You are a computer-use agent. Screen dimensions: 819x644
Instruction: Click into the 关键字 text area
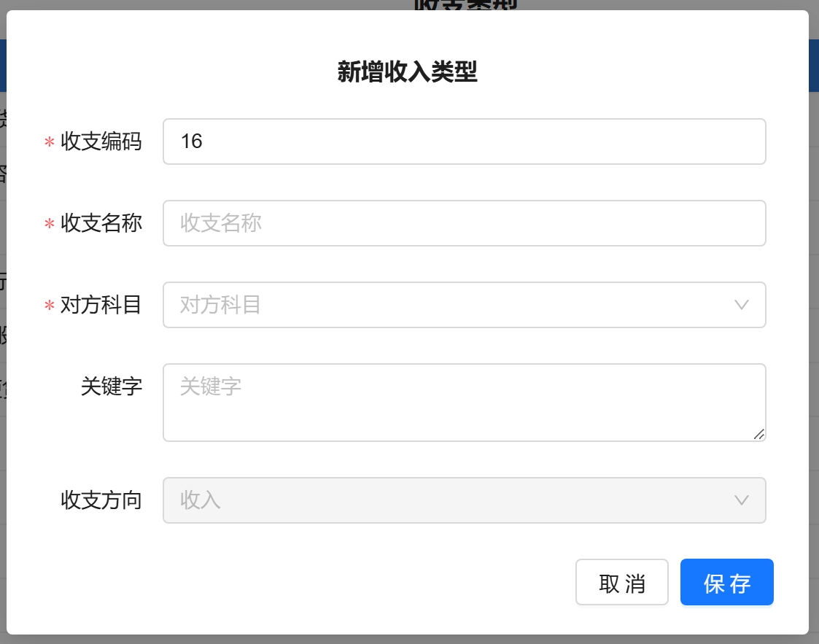coord(464,402)
